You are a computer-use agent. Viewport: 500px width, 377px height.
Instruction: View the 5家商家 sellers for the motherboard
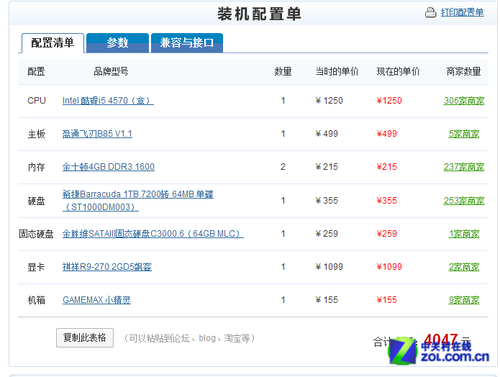tap(464, 134)
